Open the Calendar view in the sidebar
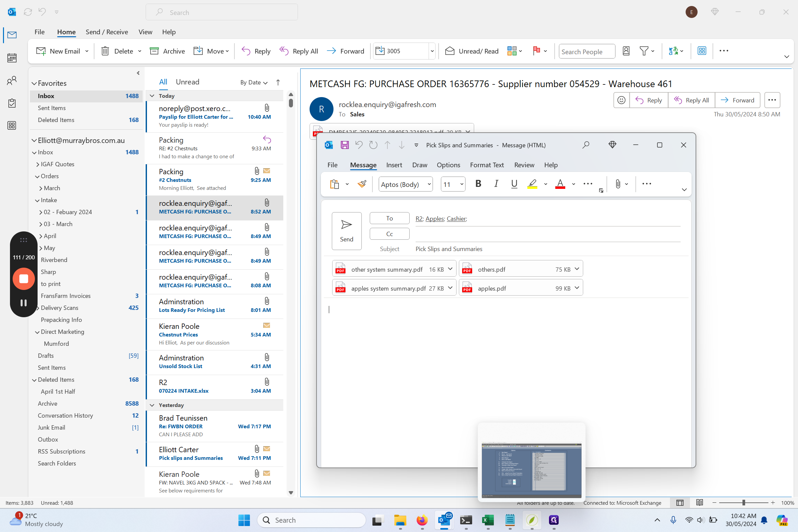 12,58
